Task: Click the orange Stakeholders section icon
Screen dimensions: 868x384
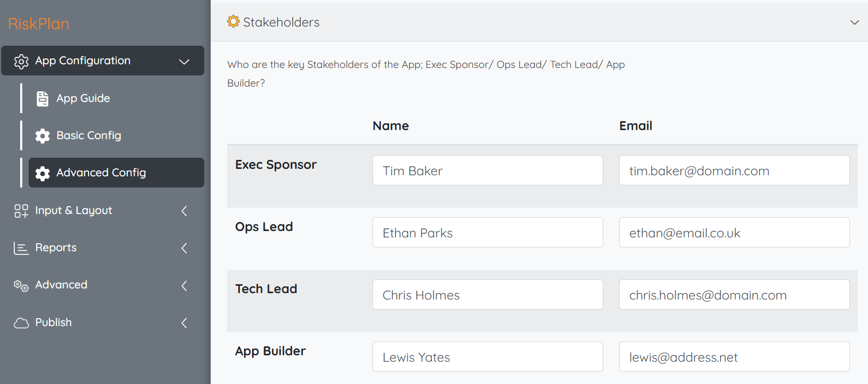Action: (x=233, y=21)
